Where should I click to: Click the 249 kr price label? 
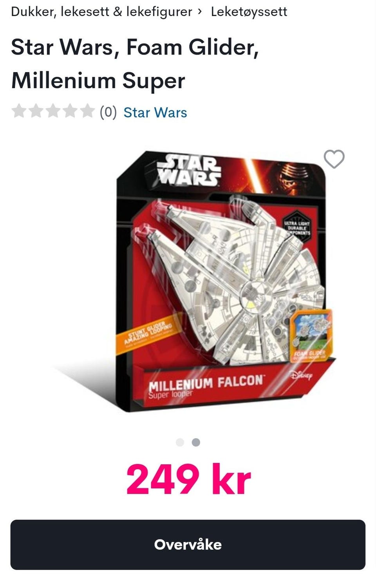[188, 479]
